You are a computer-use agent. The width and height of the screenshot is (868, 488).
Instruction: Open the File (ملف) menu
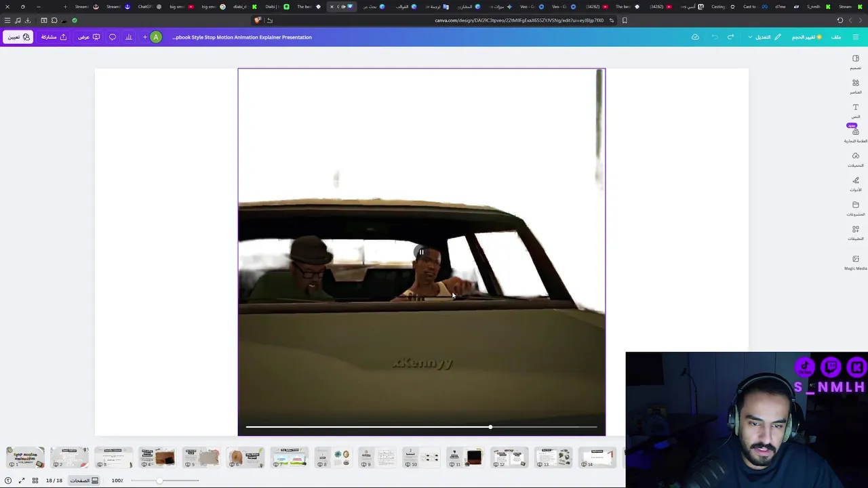tap(836, 37)
